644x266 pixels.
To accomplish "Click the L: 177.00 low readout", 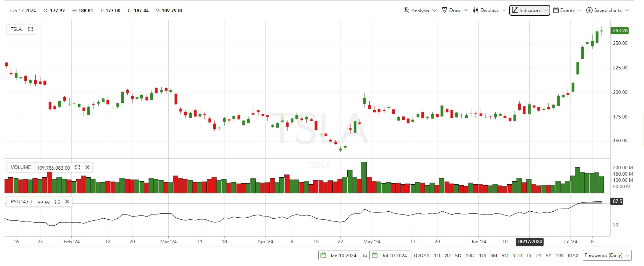I will click(111, 11).
